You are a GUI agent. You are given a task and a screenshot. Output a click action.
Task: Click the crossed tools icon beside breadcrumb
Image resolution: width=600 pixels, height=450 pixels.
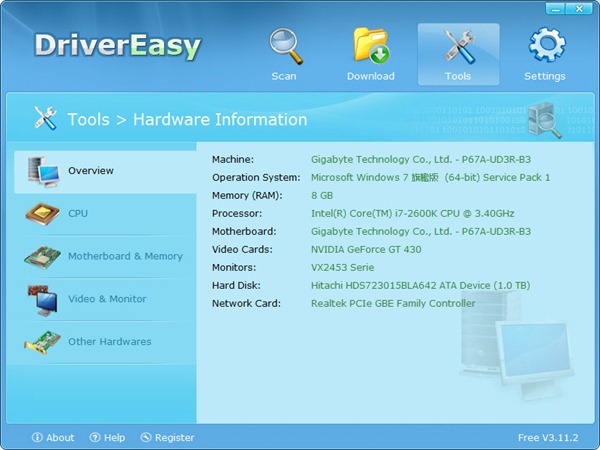[x=46, y=118]
